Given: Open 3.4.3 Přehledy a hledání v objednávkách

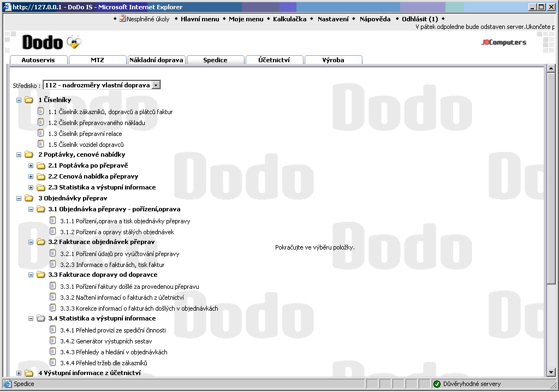Looking at the screenshot, I should 114,352.
